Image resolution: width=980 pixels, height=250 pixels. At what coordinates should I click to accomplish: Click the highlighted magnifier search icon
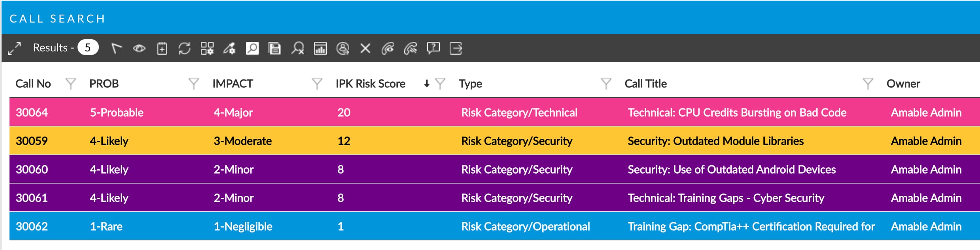click(x=252, y=48)
